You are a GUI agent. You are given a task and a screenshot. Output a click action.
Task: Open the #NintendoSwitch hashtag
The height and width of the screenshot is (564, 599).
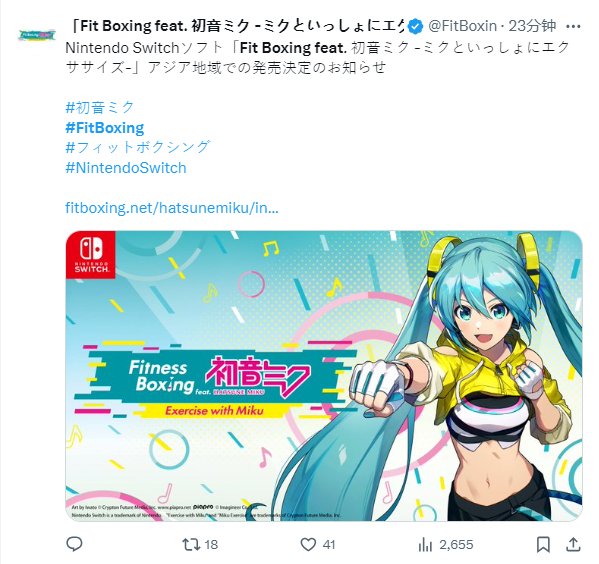point(126,168)
